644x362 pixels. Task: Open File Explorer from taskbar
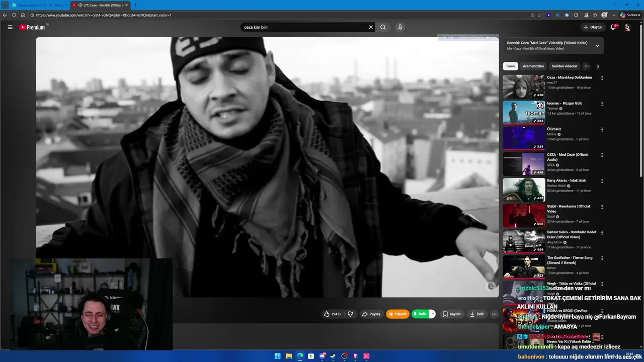pos(289,356)
